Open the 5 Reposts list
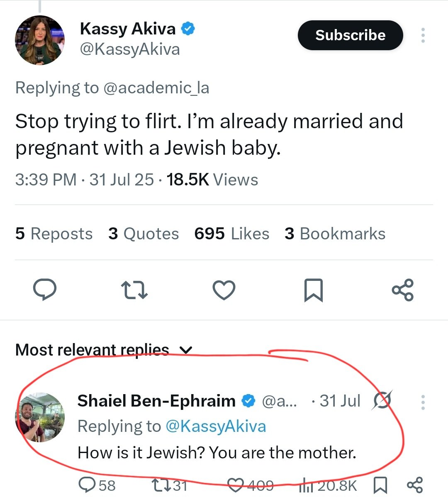448x497 pixels. click(x=54, y=234)
